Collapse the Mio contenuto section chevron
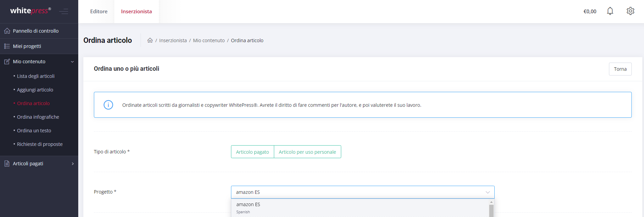Image resolution: width=644 pixels, height=217 pixels. point(72,62)
